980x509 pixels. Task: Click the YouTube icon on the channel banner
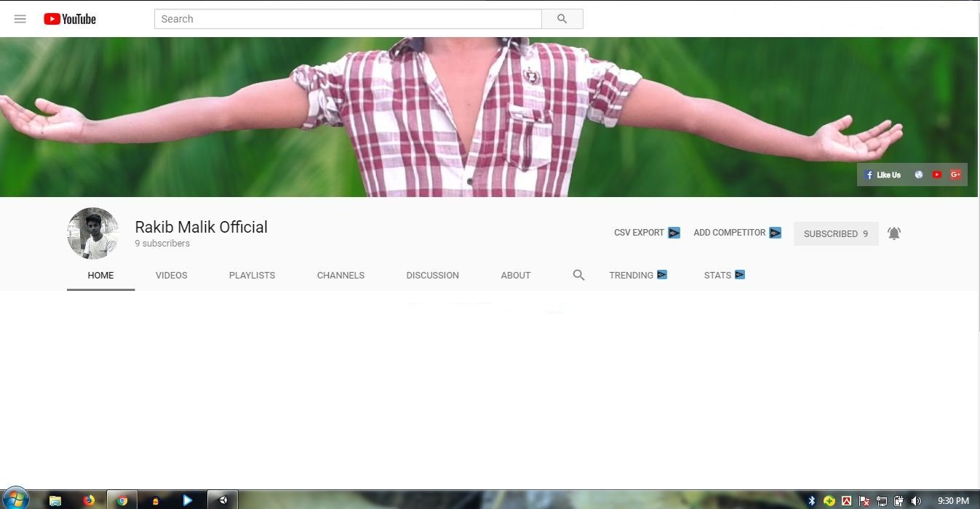click(936, 175)
